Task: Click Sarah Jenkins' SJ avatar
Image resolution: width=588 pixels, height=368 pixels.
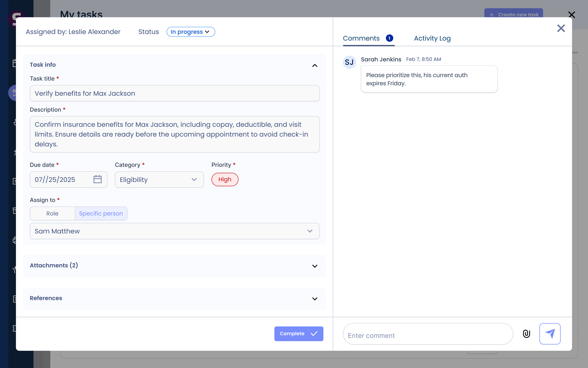Action: [349, 62]
